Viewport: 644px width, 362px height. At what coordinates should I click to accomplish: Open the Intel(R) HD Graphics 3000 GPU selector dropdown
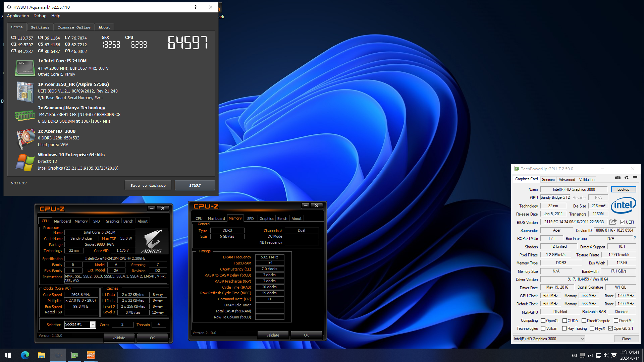point(549,339)
